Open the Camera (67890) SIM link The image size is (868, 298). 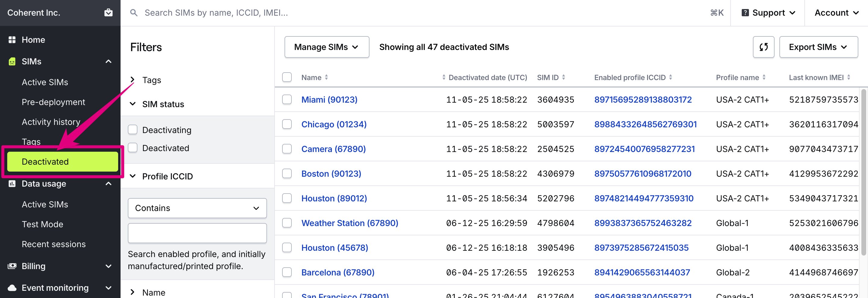click(333, 149)
